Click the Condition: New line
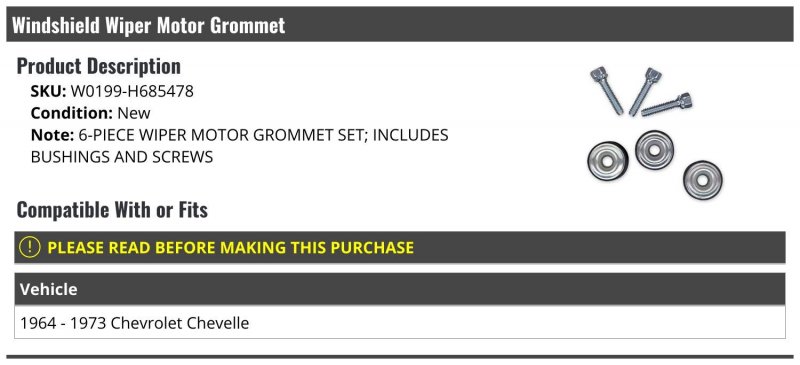 91,113
